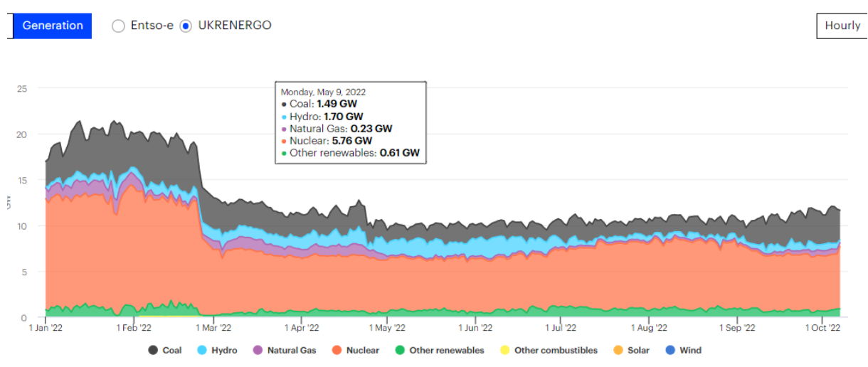Select the UKRENERGO radio button

coord(186,26)
